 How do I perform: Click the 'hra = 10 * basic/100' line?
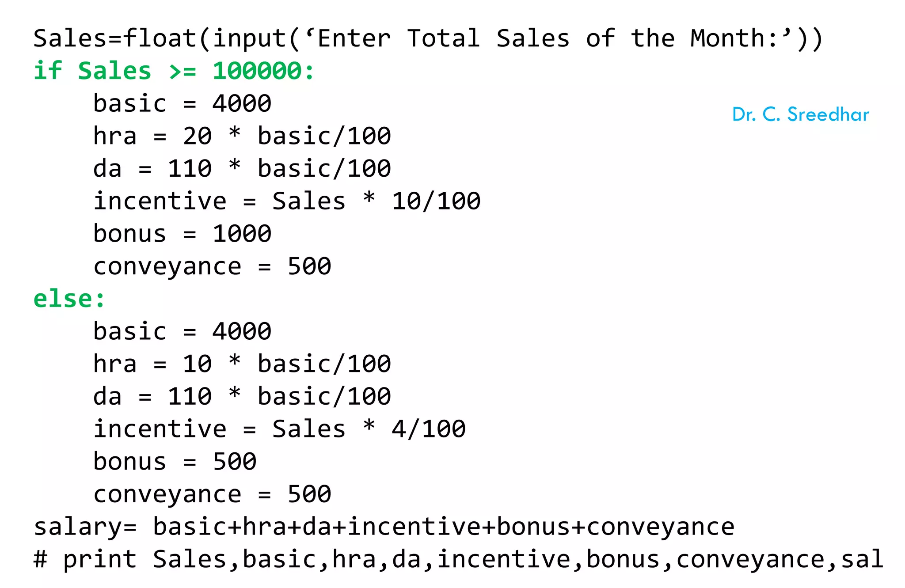[x=242, y=364]
